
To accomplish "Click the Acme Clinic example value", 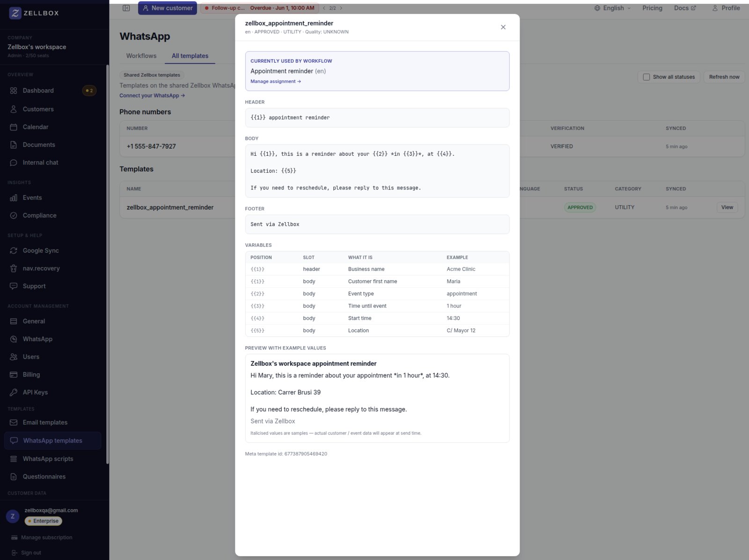I will [x=461, y=269].
